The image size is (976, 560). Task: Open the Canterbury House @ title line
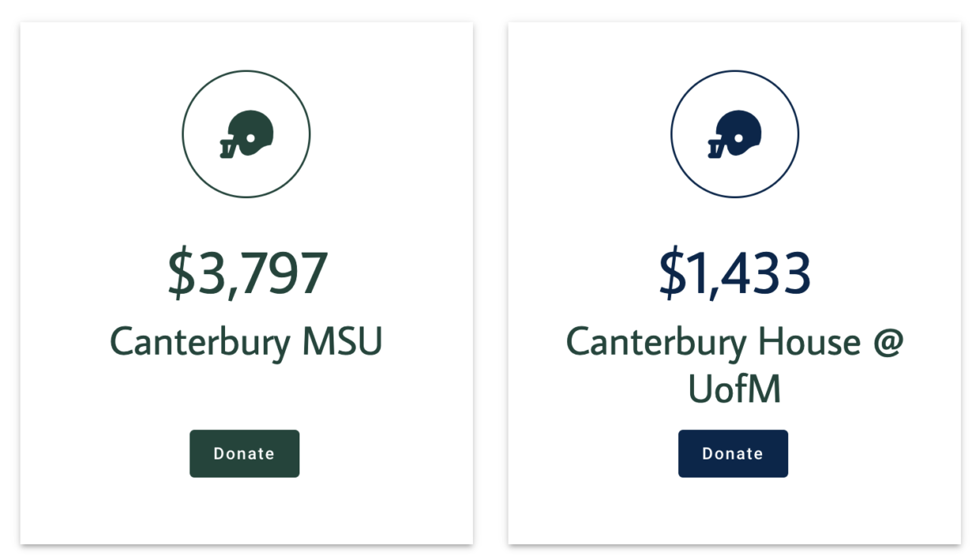tap(735, 342)
